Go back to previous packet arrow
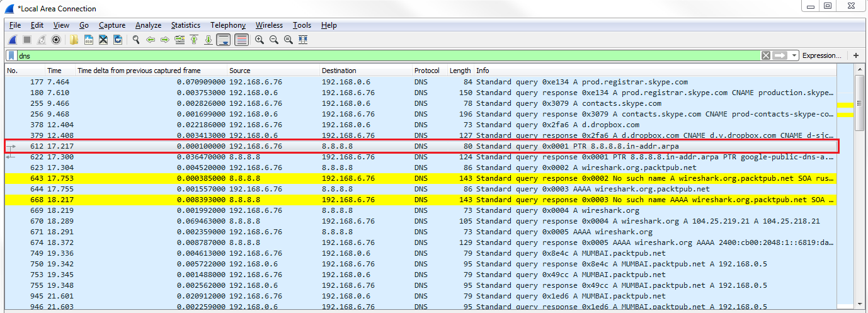Viewport: 868px width, 313px height. tap(151, 40)
